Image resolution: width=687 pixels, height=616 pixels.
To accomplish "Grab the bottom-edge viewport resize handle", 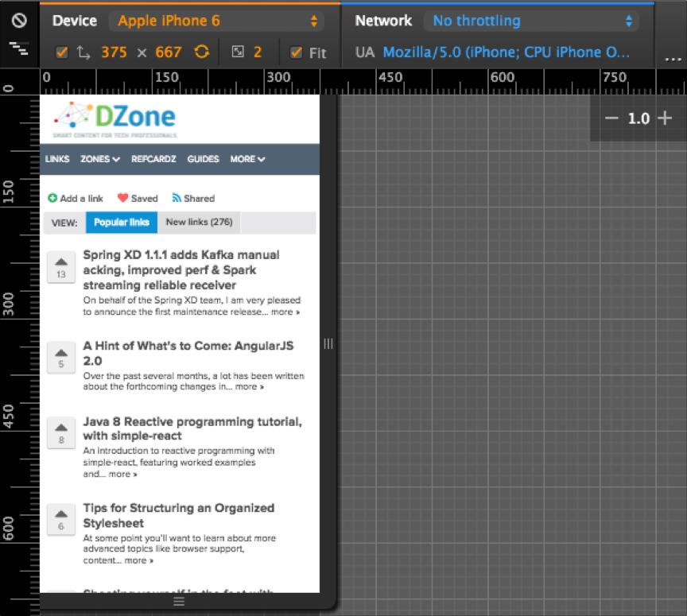I will coord(179,601).
